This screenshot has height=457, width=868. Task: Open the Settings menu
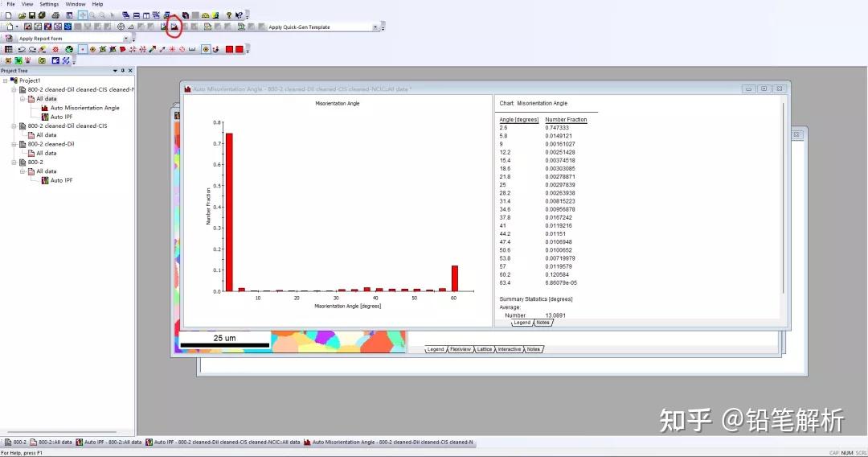[x=49, y=4]
